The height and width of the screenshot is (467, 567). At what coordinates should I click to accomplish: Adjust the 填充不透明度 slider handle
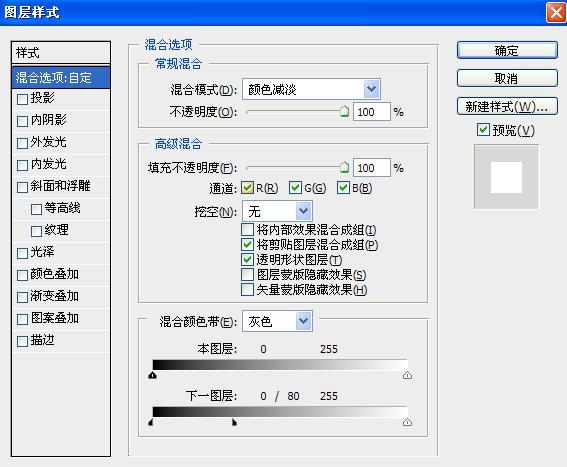tap(344, 167)
